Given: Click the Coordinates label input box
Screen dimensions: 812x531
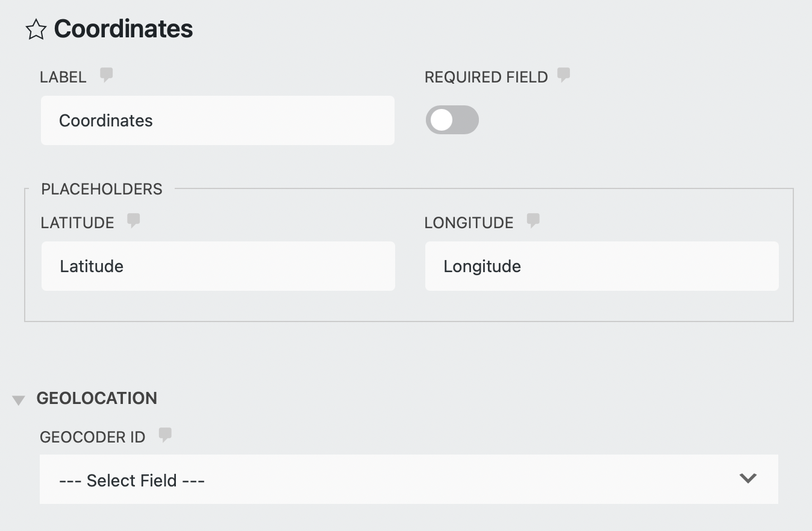Looking at the screenshot, I should click(x=217, y=120).
